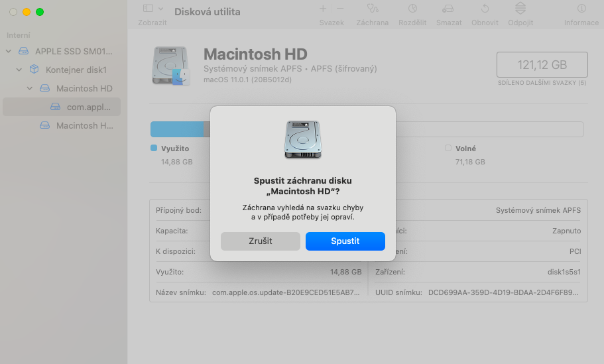
Task: Click the PCI connection value
Action: coord(575,251)
